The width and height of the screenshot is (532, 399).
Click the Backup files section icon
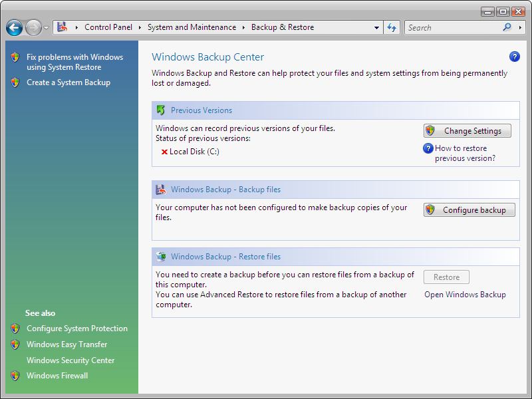(160, 190)
